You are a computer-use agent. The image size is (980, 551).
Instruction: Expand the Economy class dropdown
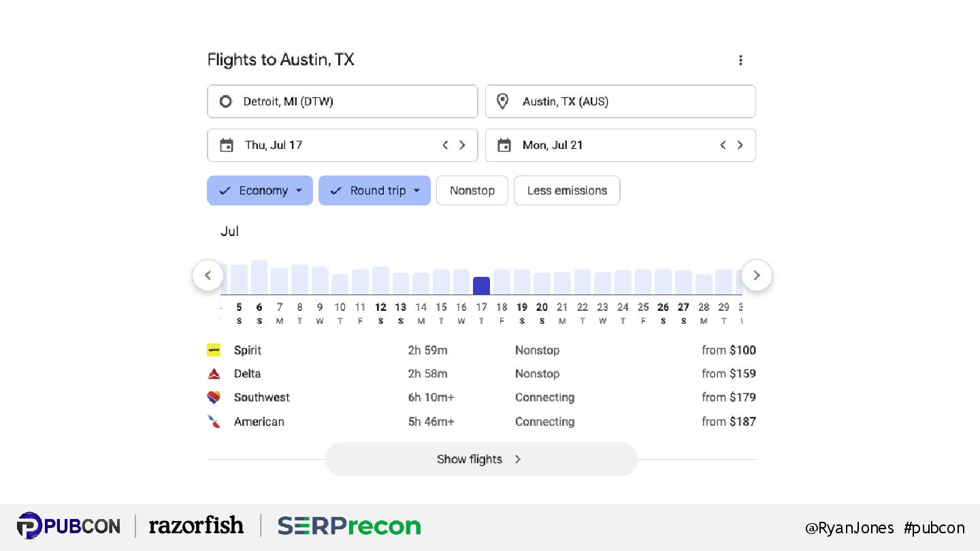(260, 190)
